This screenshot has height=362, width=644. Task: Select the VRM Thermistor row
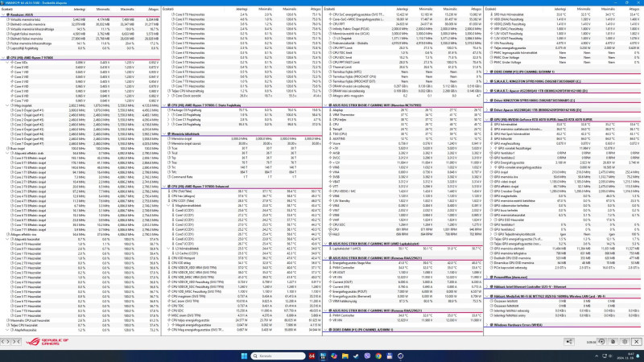pyautogui.click(x=403, y=115)
